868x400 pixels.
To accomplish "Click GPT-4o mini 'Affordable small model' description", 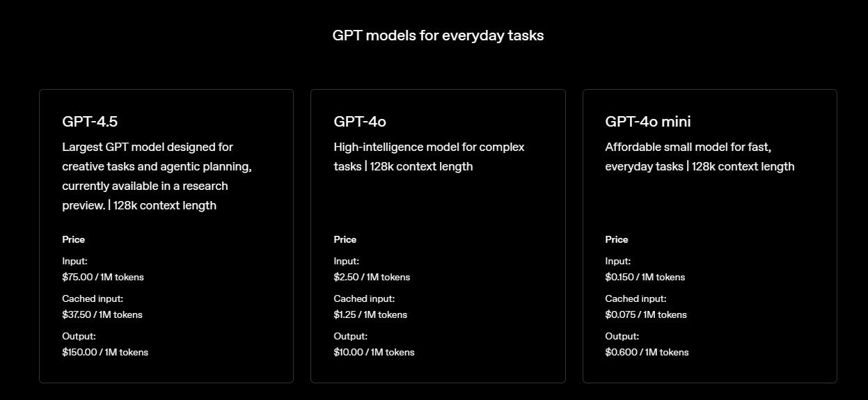I will point(700,157).
